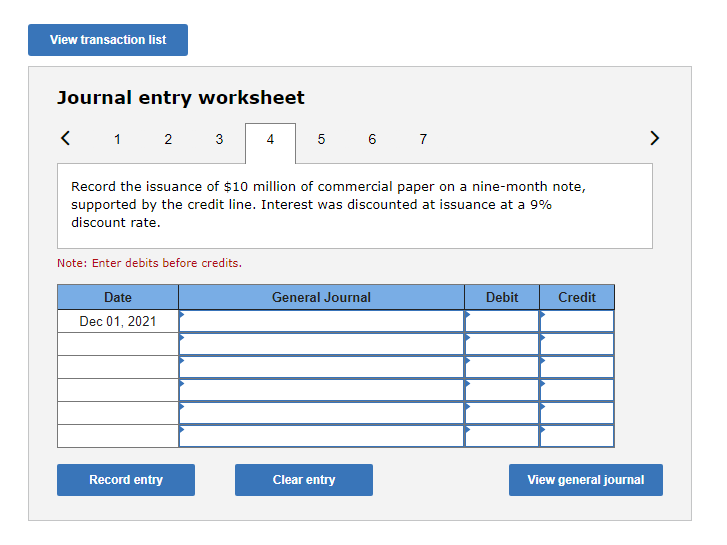
Task: Open fourth row General Journal account dropdown
Action: pos(321,390)
